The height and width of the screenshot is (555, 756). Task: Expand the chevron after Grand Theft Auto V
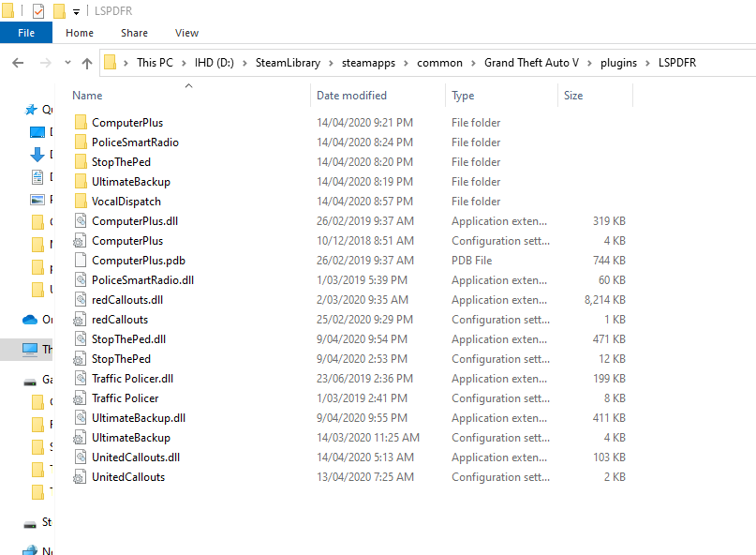pyautogui.click(x=589, y=63)
